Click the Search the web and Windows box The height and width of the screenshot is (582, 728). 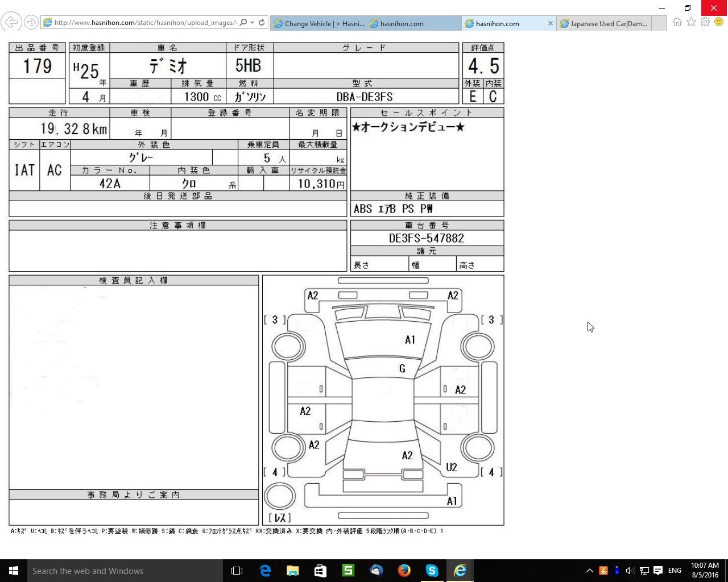[x=125, y=571]
